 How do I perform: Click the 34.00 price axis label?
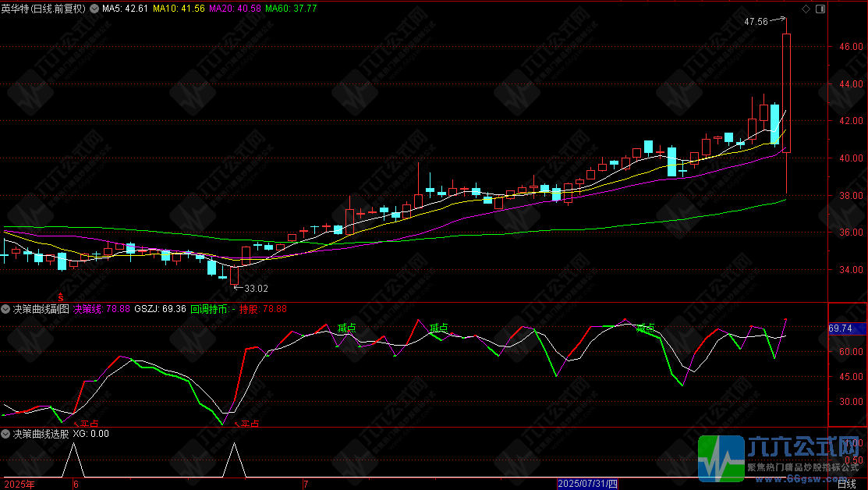click(x=851, y=270)
